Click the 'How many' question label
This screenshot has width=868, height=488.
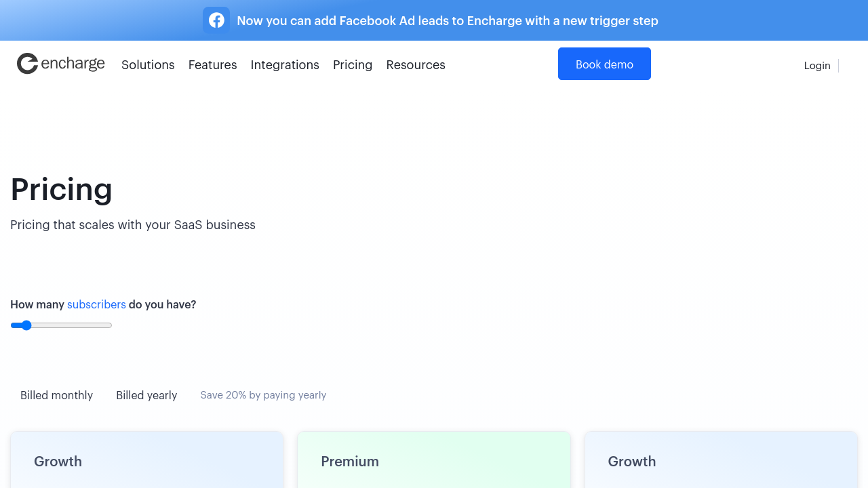[x=37, y=304]
